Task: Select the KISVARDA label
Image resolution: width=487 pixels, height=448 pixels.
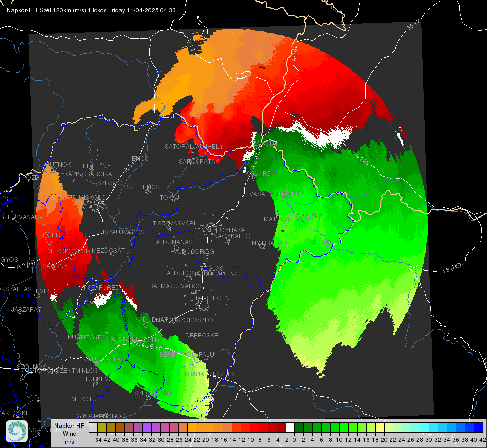Action: [260, 174]
